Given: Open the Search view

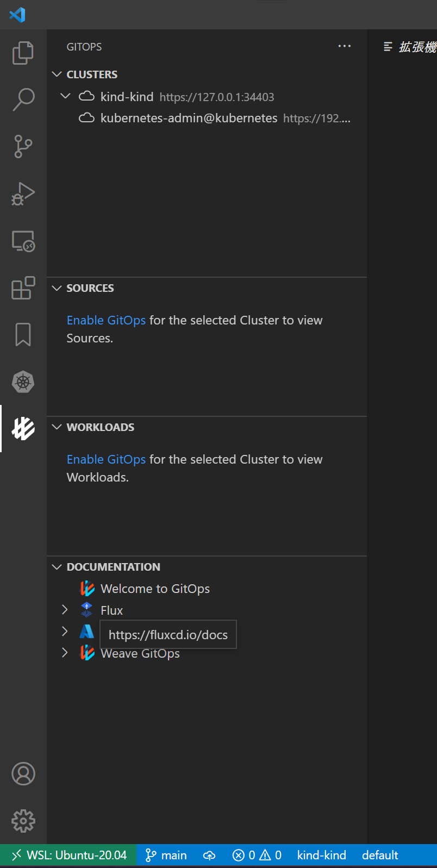Looking at the screenshot, I should coord(23,100).
